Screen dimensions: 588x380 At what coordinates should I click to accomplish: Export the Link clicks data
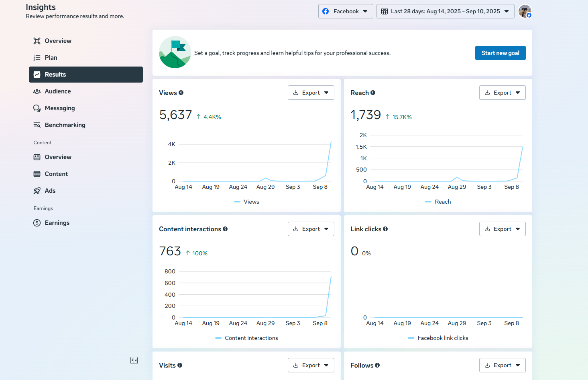point(502,229)
